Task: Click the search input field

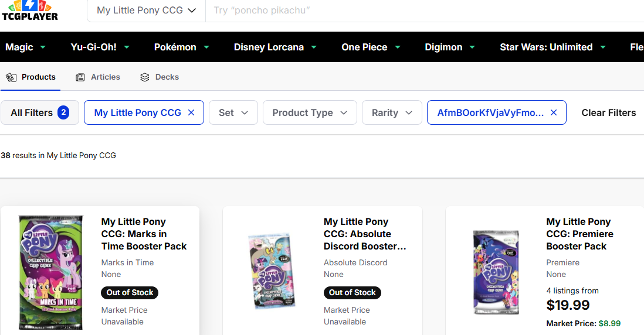Action: (x=411, y=11)
